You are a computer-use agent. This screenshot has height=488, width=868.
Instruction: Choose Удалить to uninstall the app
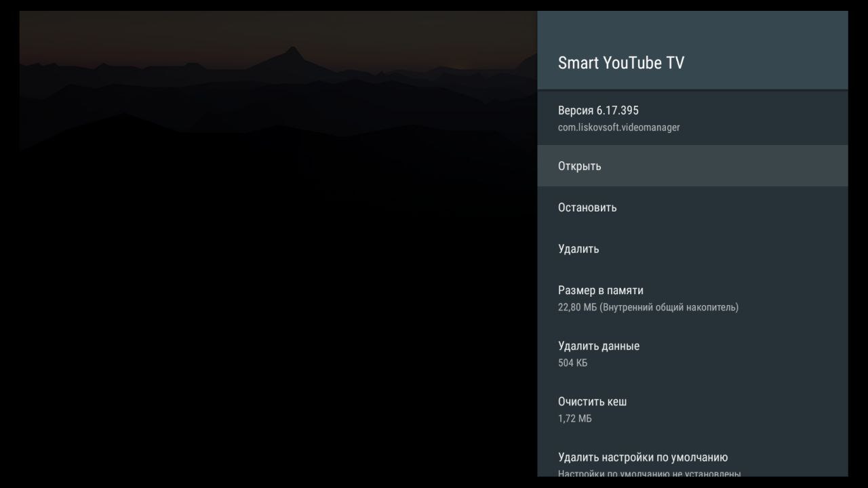point(692,249)
